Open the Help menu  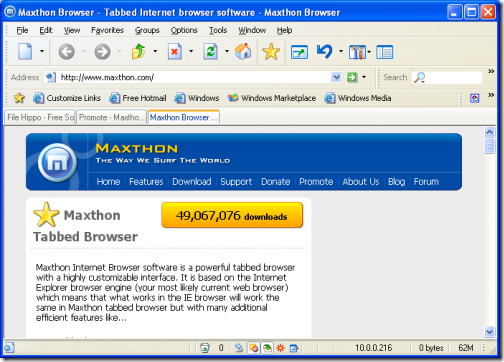[x=284, y=30]
